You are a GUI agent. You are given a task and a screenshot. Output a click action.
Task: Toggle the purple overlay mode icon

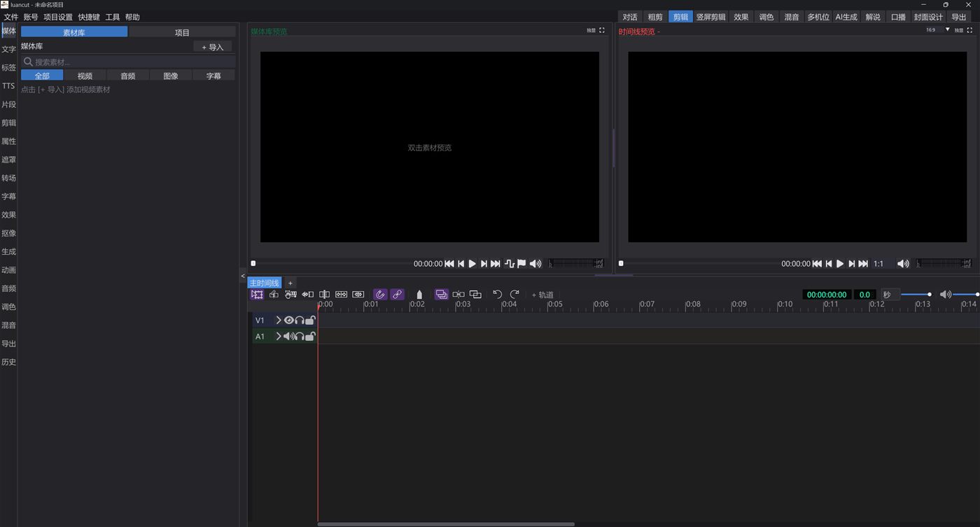(442, 295)
